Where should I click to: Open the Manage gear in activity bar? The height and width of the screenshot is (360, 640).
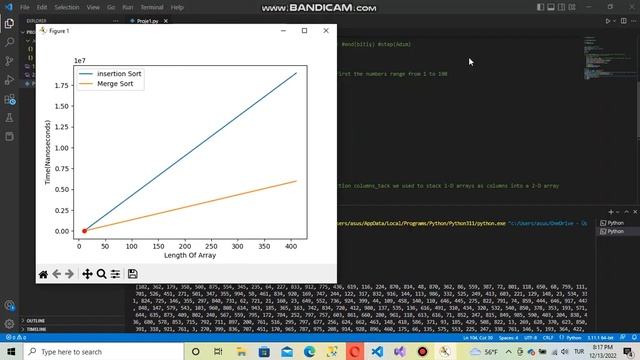pos(9,324)
